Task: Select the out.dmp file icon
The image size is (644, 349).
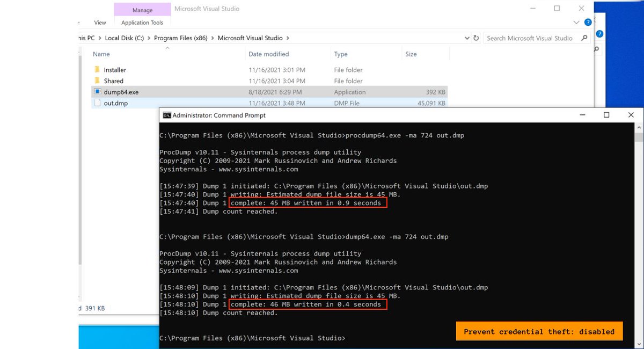Action: [x=97, y=103]
